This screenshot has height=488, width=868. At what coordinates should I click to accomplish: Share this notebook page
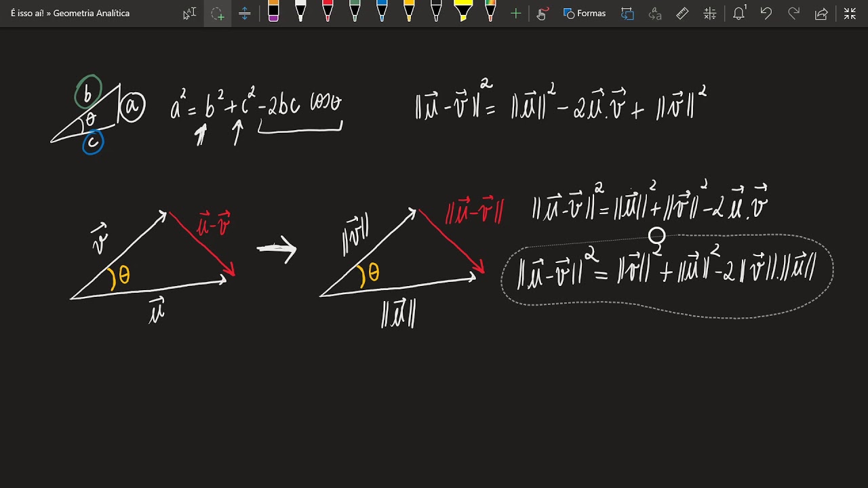(821, 14)
